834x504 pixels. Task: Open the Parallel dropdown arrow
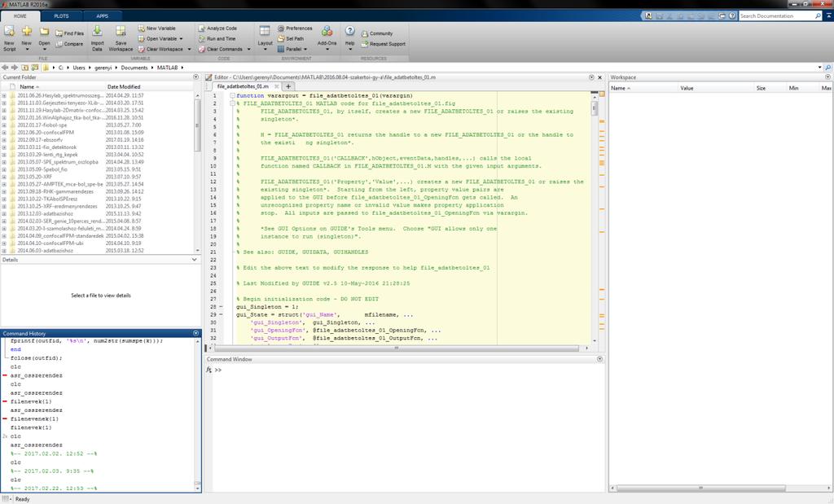point(305,49)
